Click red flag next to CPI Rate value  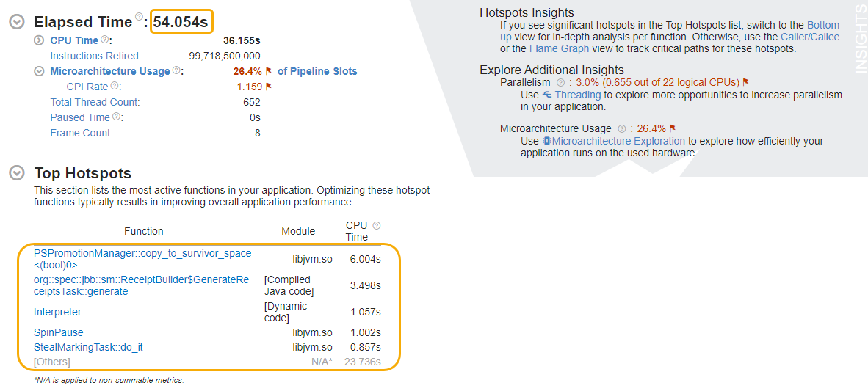pyautogui.click(x=269, y=87)
